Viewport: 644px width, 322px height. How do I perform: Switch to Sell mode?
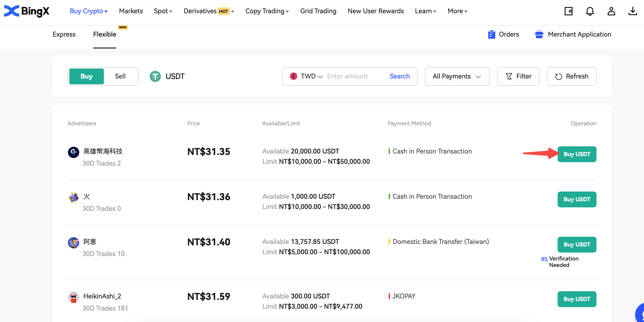120,76
